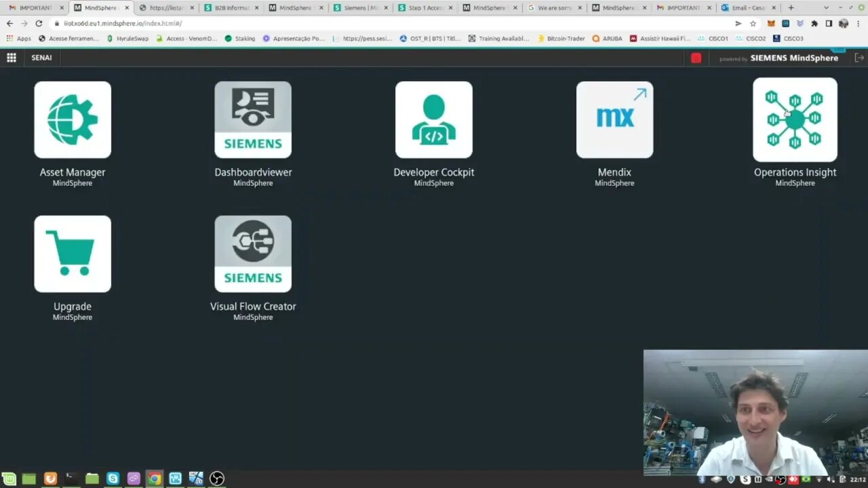Switch to the We are sorry Google tab
Viewport: 868px width, 488px height.
click(553, 7)
